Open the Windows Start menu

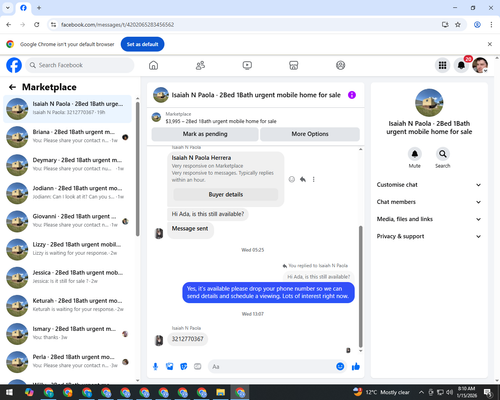tap(9, 392)
